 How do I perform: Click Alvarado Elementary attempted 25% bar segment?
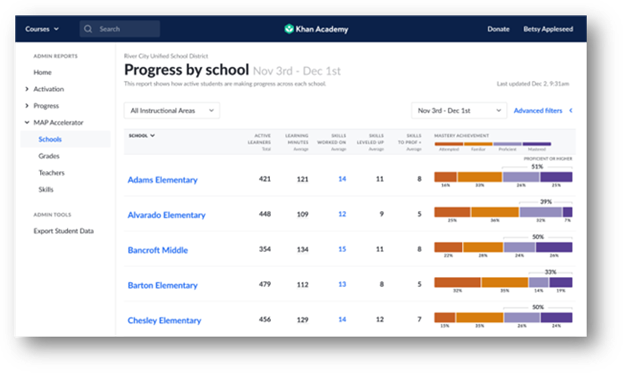tap(452, 212)
